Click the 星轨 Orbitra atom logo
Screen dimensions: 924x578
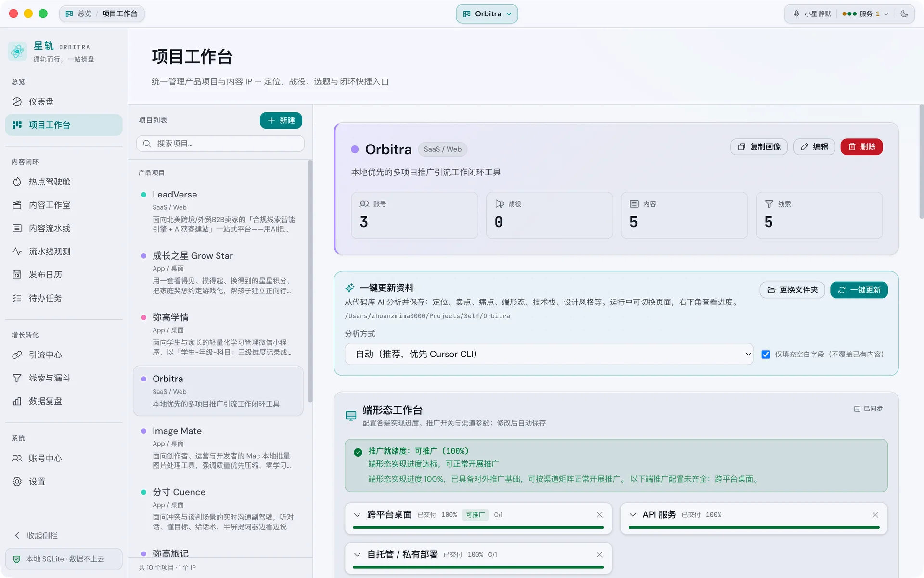point(17,51)
